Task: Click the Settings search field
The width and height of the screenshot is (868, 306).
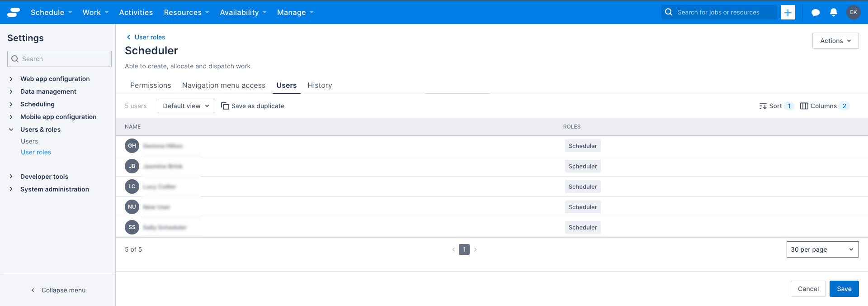Action: tap(59, 59)
